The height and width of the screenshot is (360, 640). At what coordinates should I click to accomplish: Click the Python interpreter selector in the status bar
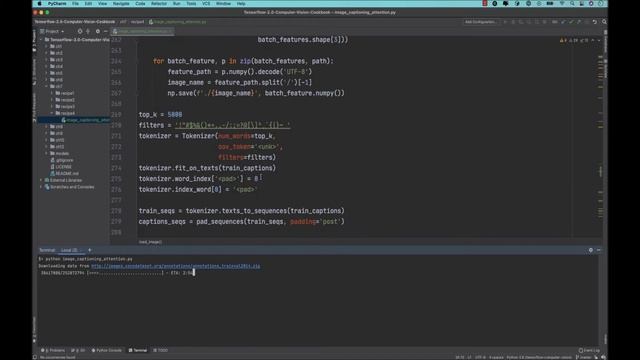tap(539, 357)
